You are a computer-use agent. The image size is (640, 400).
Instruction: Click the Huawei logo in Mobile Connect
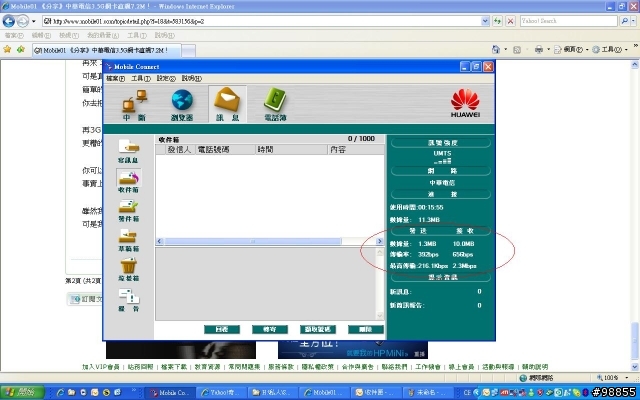tap(465, 103)
